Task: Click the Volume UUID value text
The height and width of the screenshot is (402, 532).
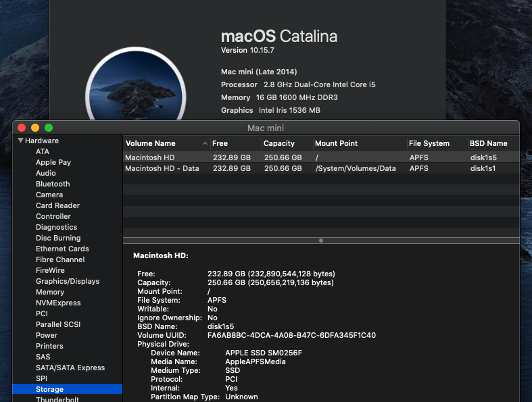Action: [291, 335]
